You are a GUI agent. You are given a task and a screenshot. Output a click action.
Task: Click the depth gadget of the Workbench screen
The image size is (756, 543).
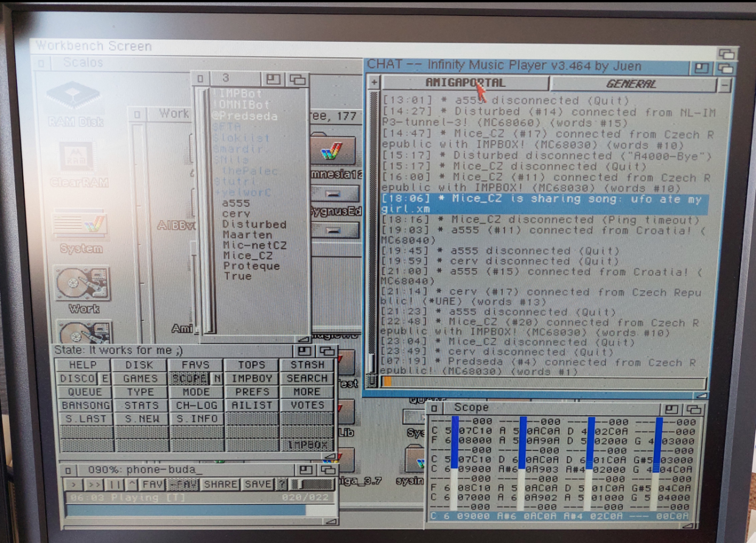click(726, 54)
